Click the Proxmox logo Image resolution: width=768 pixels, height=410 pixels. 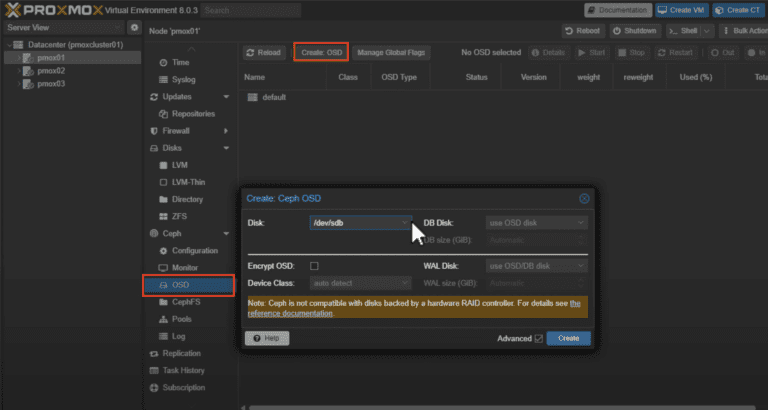[x=53, y=10]
